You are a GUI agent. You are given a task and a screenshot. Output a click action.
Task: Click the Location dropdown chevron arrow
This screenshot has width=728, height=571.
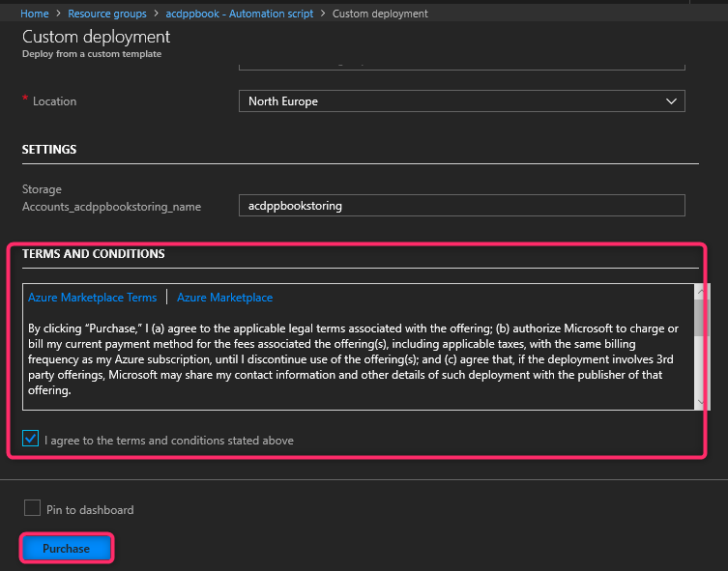click(x=671, y=101)
